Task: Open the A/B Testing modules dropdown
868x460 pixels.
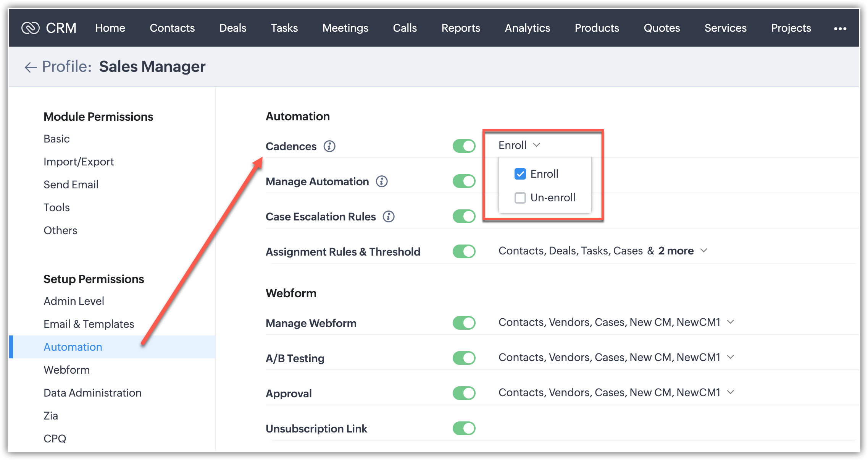Action: coord(730,357)
